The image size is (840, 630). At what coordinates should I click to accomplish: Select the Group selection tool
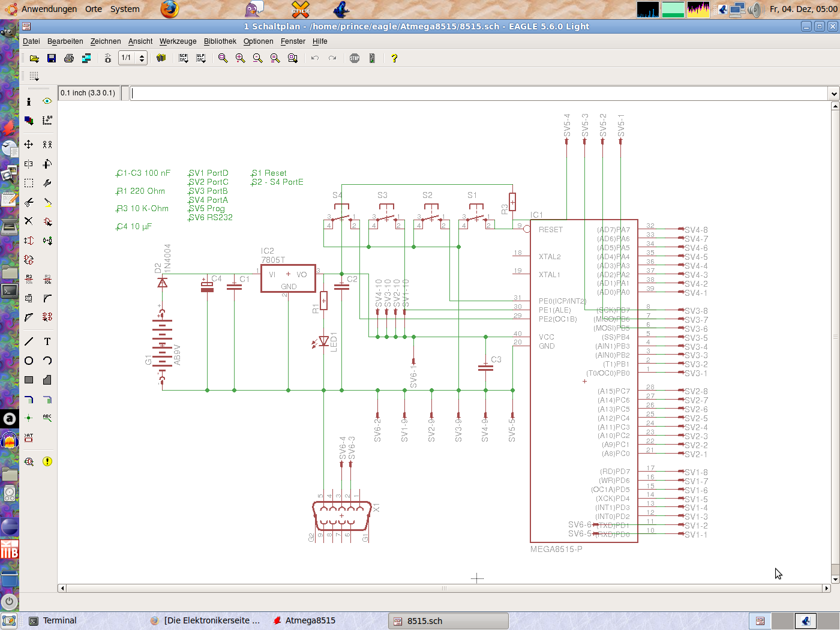coord(29,183)
